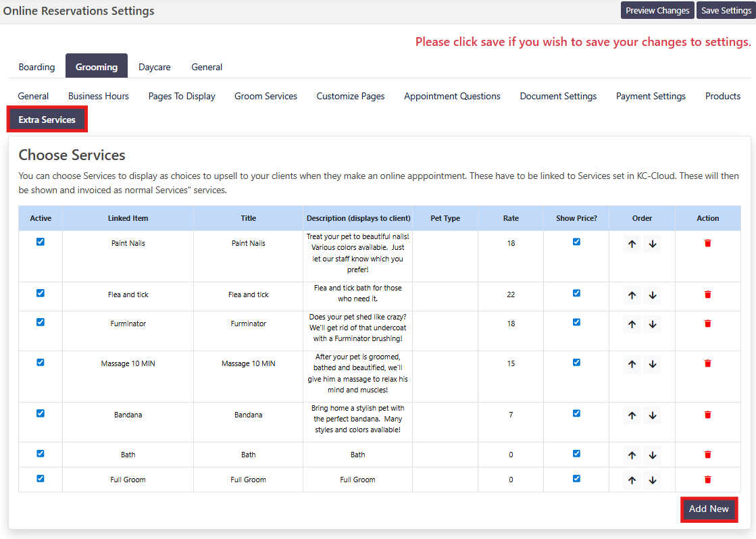Screen dimensions: 756x539
Task: Move Flea and tick service up
Action: (x=632, y=295)
